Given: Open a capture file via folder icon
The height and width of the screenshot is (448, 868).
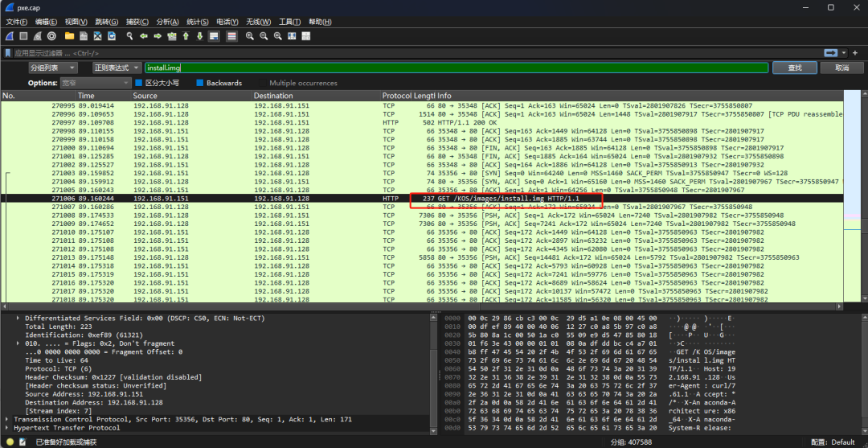Looking at the screenshot, I should coord(70,36).
